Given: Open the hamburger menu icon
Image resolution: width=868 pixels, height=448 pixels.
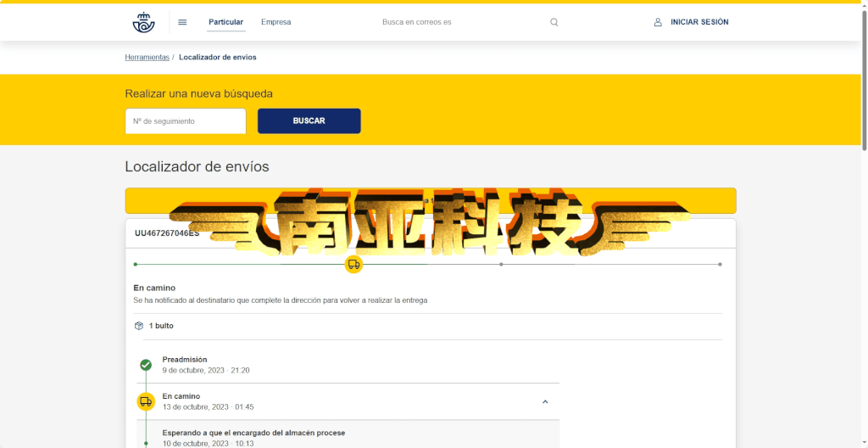Looking at the screenshot, I should click(x=182, y=22).
